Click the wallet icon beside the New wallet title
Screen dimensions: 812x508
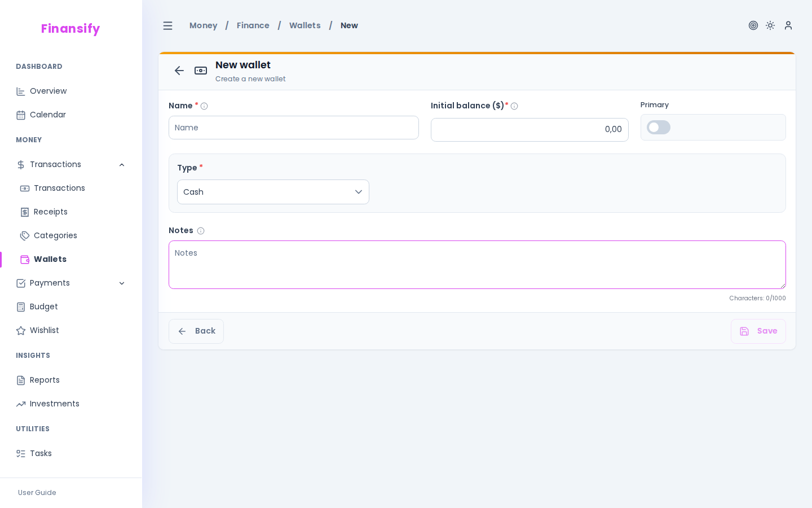coord(201,71)
